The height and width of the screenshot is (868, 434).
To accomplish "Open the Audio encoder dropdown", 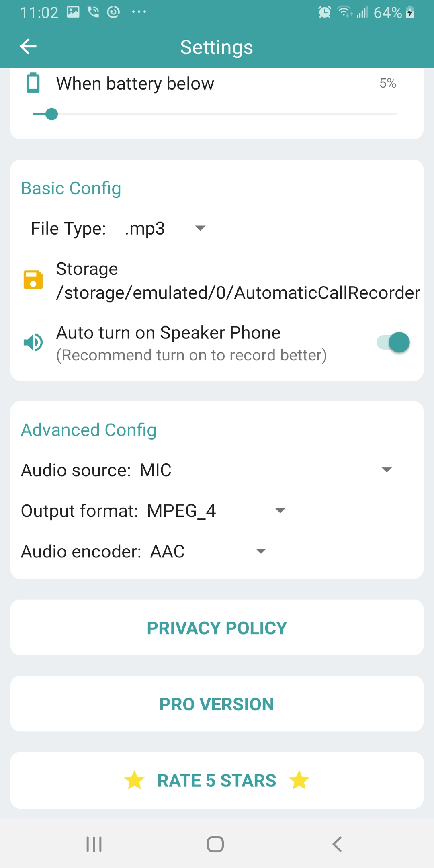I will 260,551.
